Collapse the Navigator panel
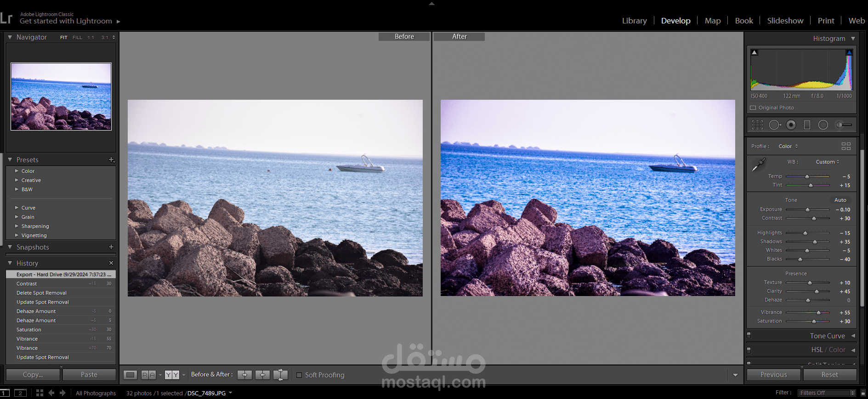 pos(10,37)
